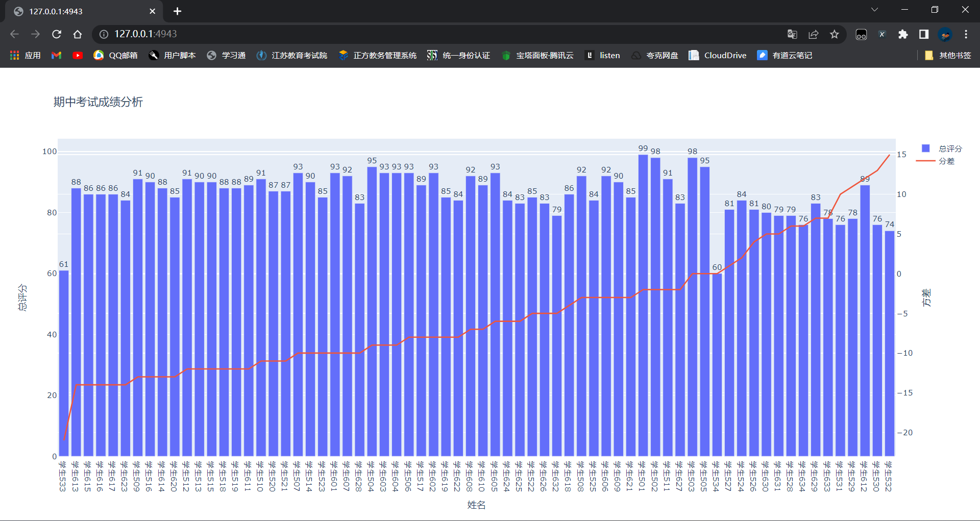The width and height of the screenshot is (980, 521).
Task: Open the 江苏教育考试院 bookmark
Action: (x=292, y=55)
